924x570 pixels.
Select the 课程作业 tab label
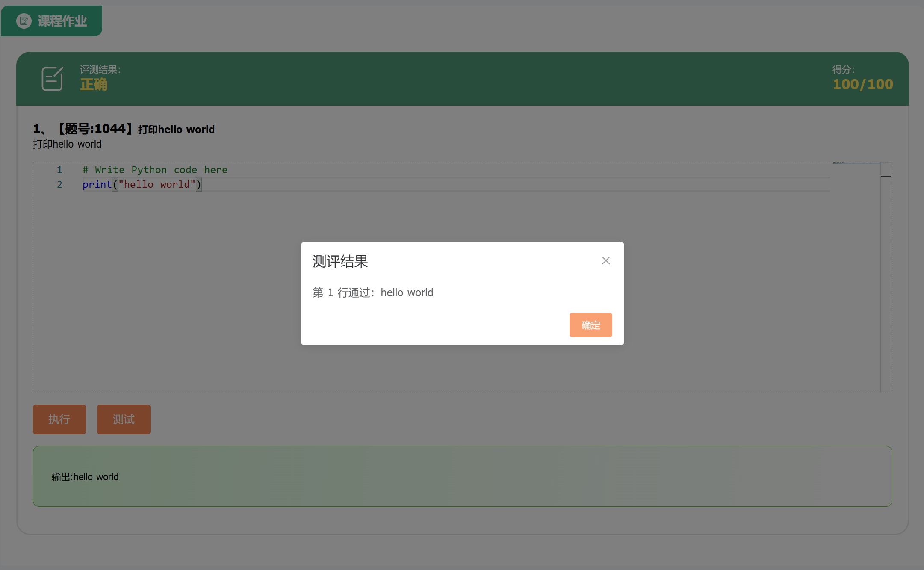(62, 21)
